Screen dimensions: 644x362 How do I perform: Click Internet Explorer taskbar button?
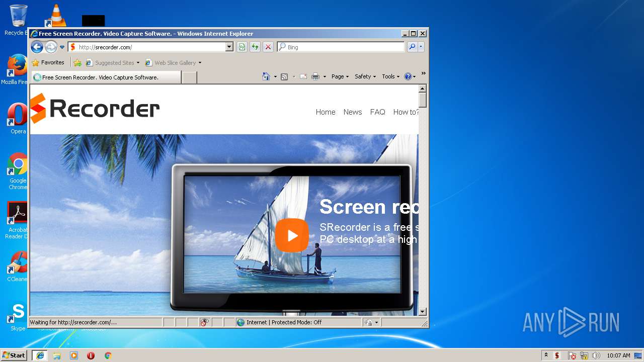pos(40,355)
